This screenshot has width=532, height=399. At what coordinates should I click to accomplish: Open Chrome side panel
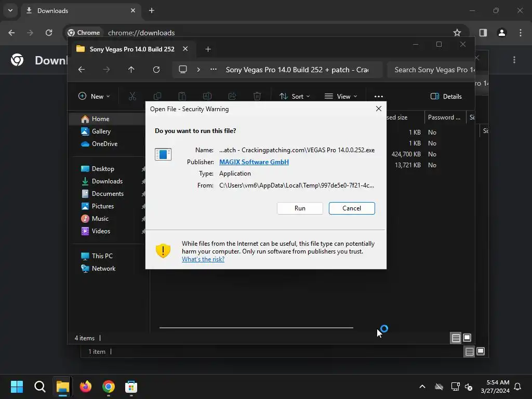pyautogui.click(x=483, y=33)
